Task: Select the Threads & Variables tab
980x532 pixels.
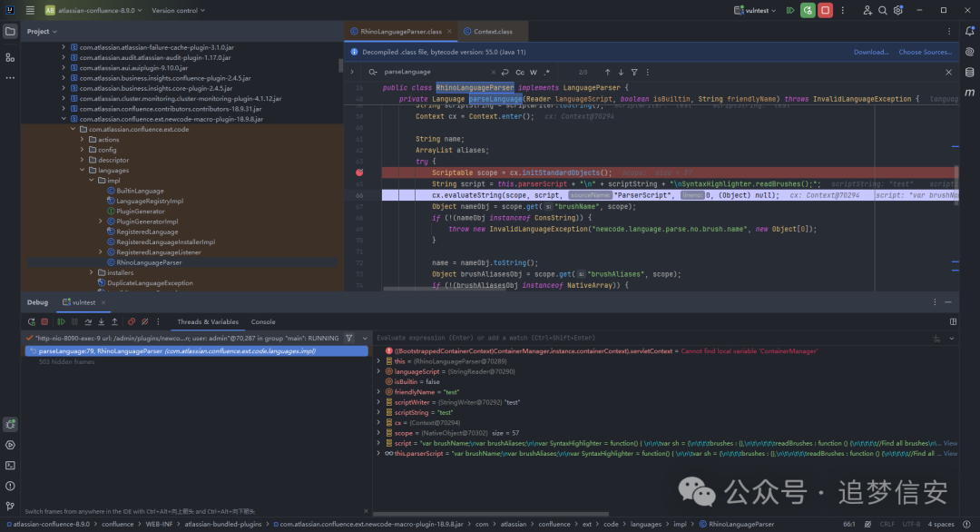Action: [x=208, y=322]
